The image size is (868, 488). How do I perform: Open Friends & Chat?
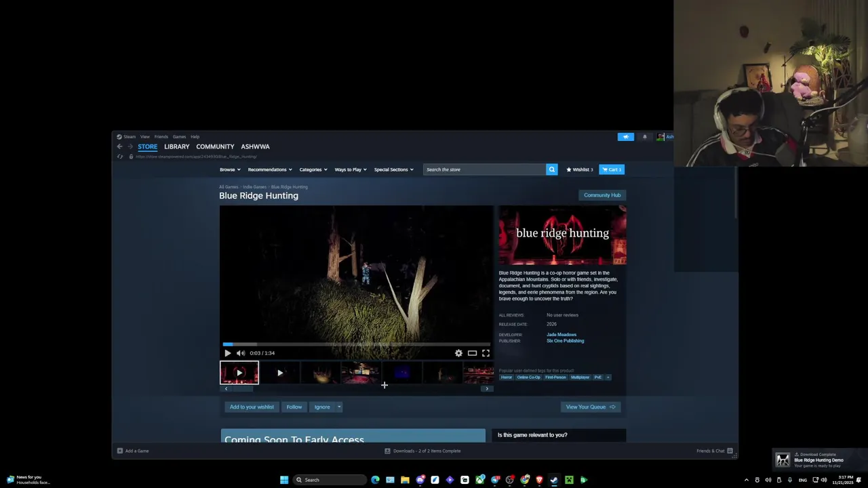point(715,451)
